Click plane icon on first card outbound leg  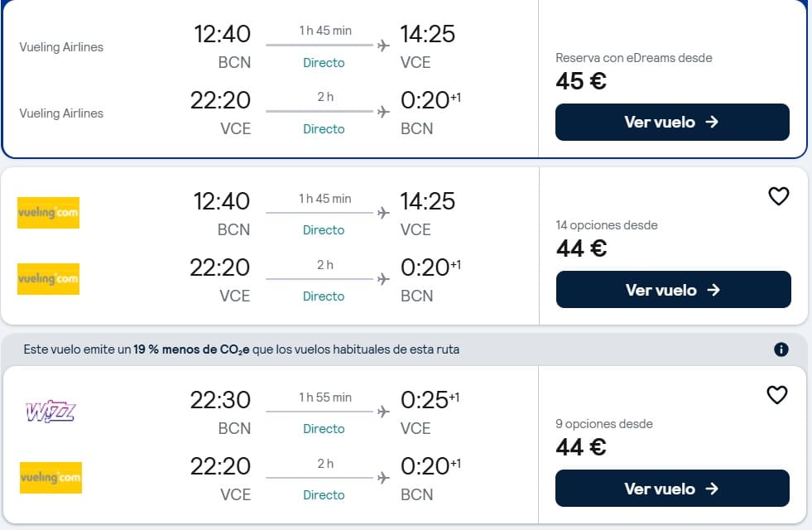point(383,46)
